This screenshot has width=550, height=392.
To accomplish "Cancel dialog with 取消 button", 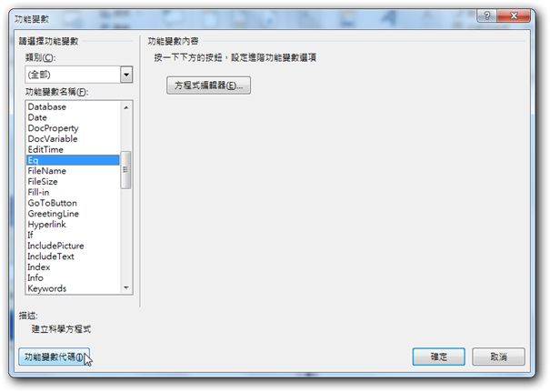I will (498, 357).
